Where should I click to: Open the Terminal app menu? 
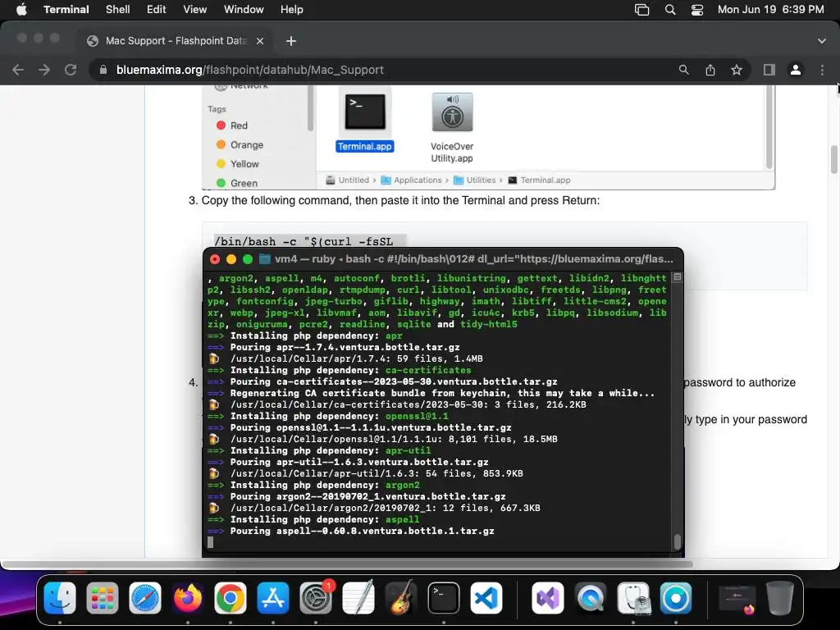coord(66,10)
